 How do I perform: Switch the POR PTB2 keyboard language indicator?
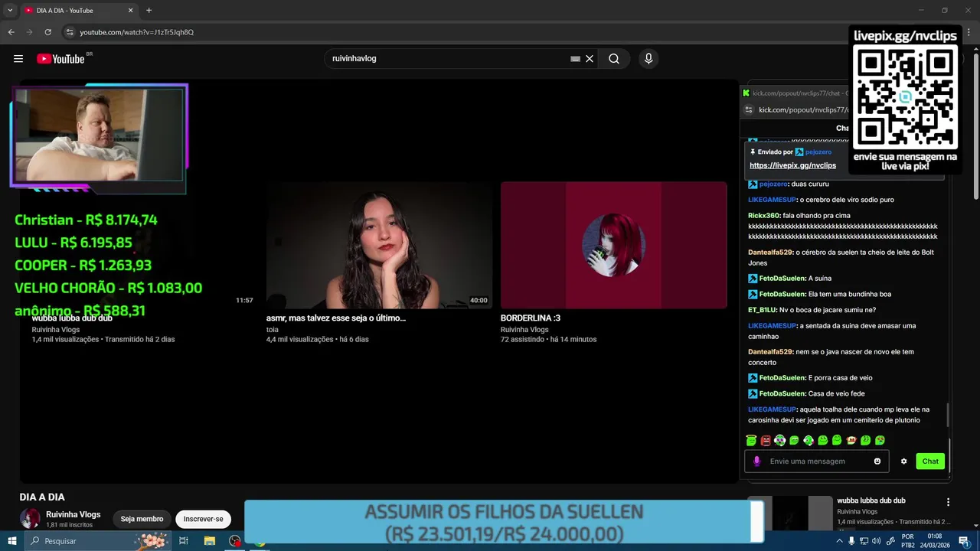tap(908, 541)
